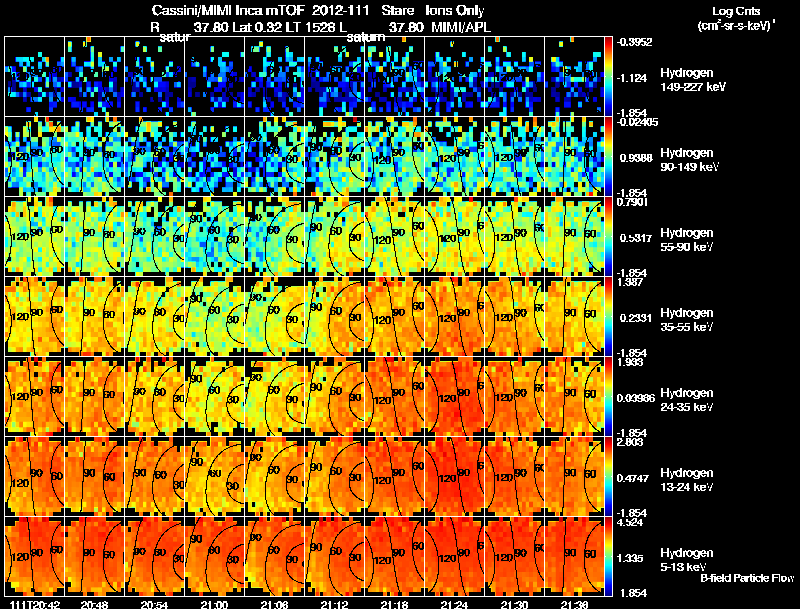Select the 21:24 panel in 13-24 keV row

455,476
